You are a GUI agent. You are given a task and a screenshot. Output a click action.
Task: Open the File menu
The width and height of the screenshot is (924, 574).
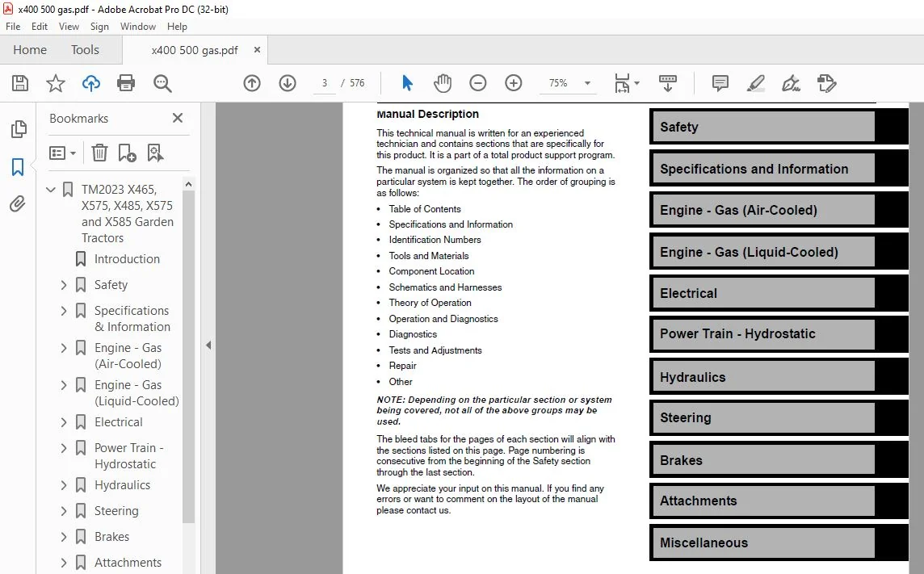click(x=13, y=27)
